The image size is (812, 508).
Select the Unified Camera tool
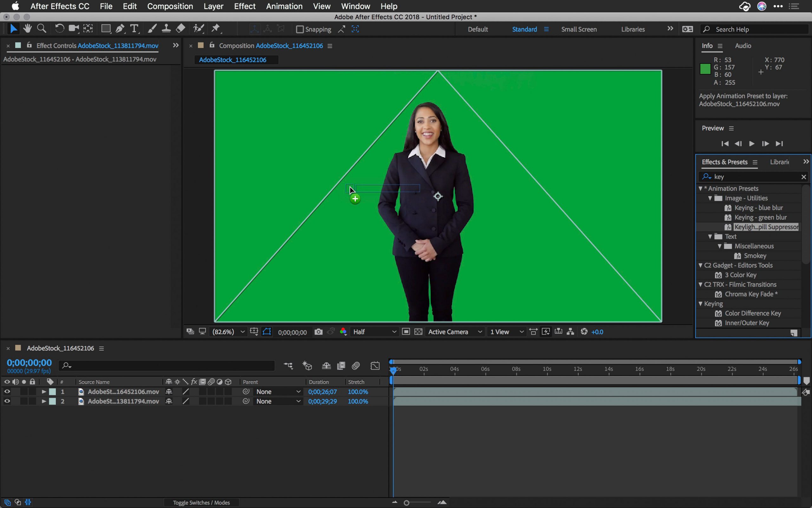(74, 29)
